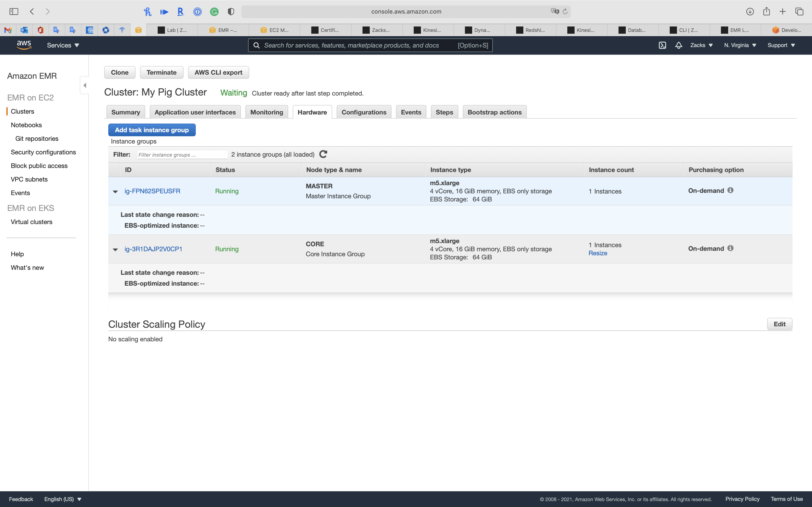This screenshot has width=812, height=507.
Task: Collapse the ig-FPN62SPEUSFR row details
Action: tap(115, 191)
